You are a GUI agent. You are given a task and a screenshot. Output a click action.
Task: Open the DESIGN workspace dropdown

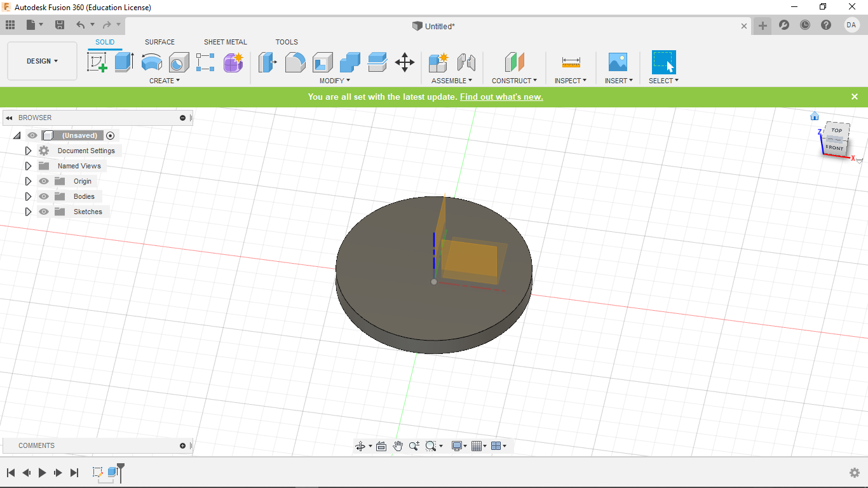(x=42, y=61)
